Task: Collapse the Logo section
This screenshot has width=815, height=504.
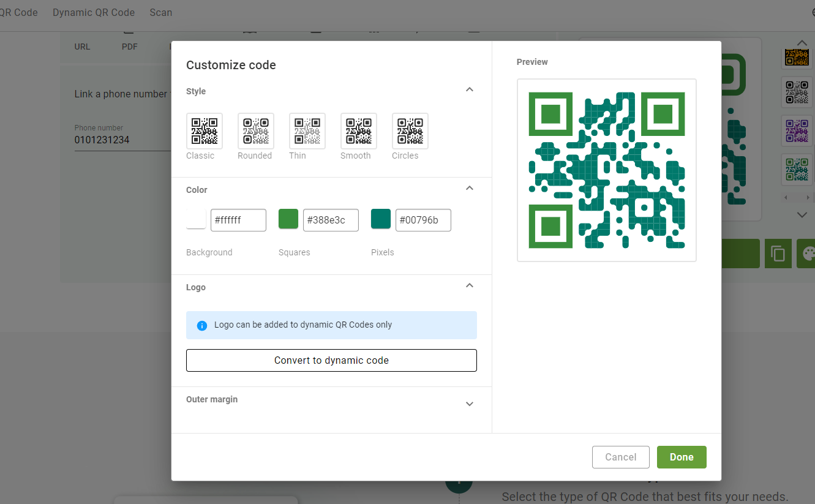Action: pos(470,285)
